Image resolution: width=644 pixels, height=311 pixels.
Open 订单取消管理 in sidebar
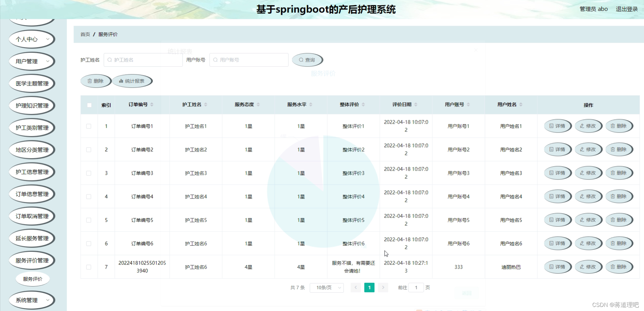click(x=32, y=216)
